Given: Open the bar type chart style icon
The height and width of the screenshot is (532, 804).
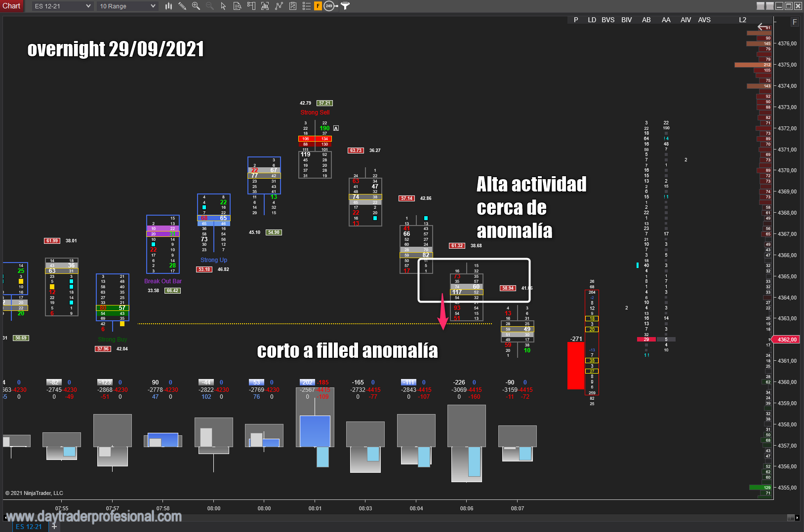Looking at the screenshot, I should [x=168, y=6].
